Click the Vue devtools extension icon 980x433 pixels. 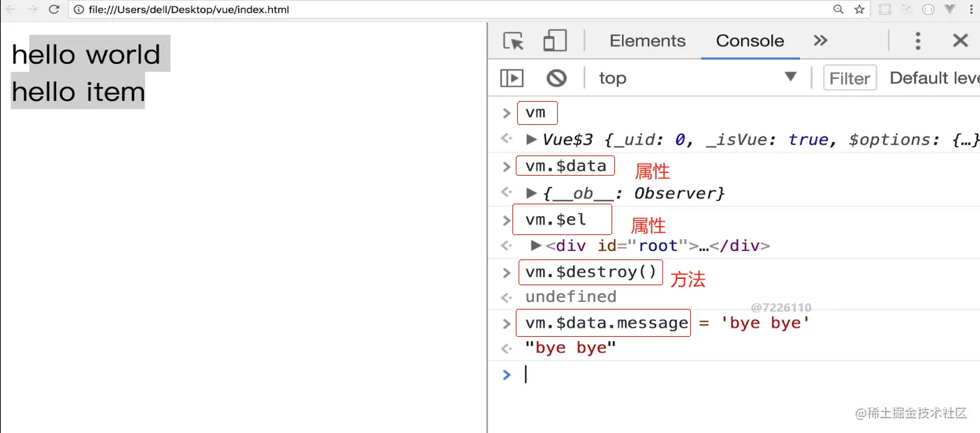coord(949,10)
